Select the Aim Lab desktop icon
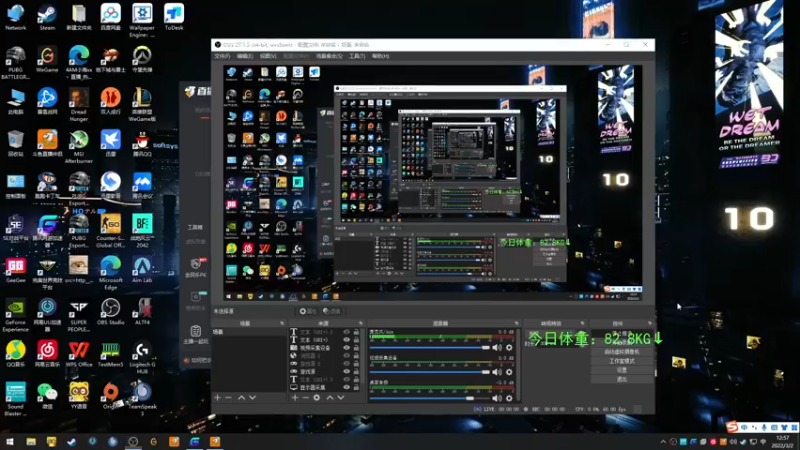This screenshot has height=450, width=800. (142, 269)
